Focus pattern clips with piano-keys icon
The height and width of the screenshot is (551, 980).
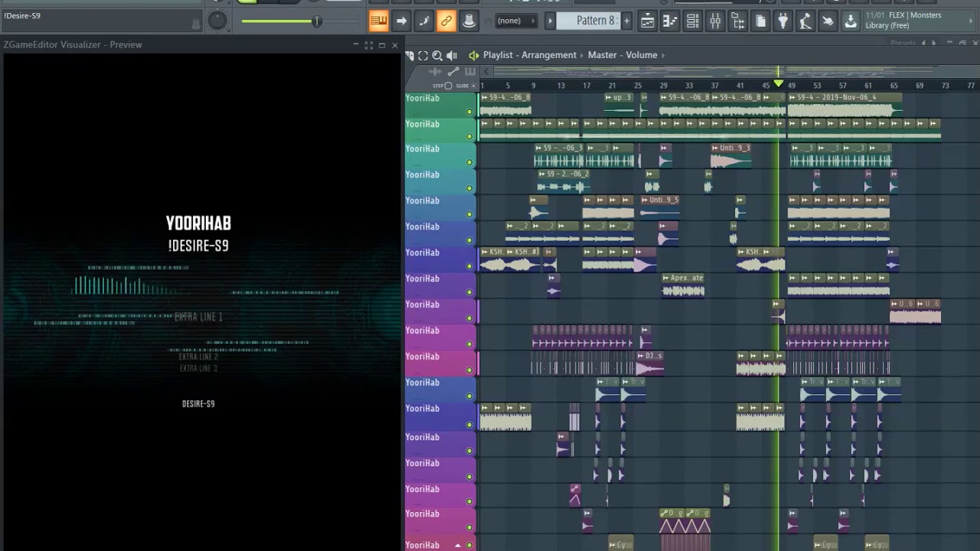469,72
